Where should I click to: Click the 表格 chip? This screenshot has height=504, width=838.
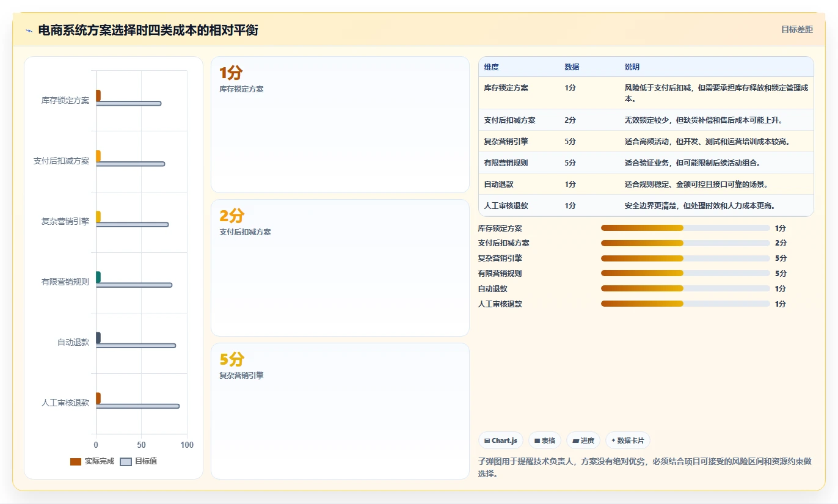coord(545,440)
